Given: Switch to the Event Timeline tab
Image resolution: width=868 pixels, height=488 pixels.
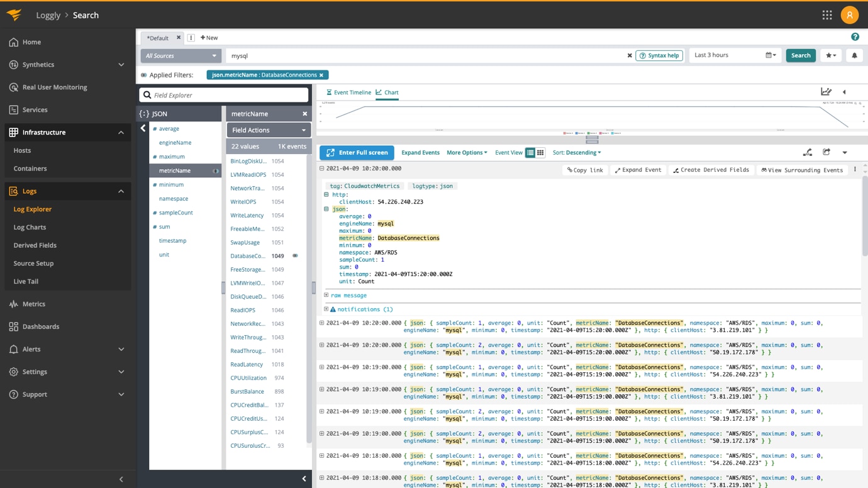Looking at the screenshot, I should click(x=348, y=92).
